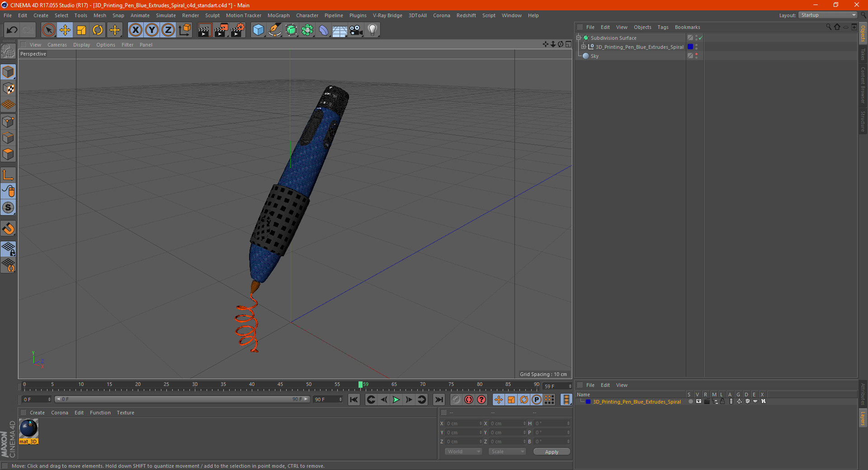Select the Live Selection tool
The height and width of the screenshot is (470, 868).
coord(49,30)
